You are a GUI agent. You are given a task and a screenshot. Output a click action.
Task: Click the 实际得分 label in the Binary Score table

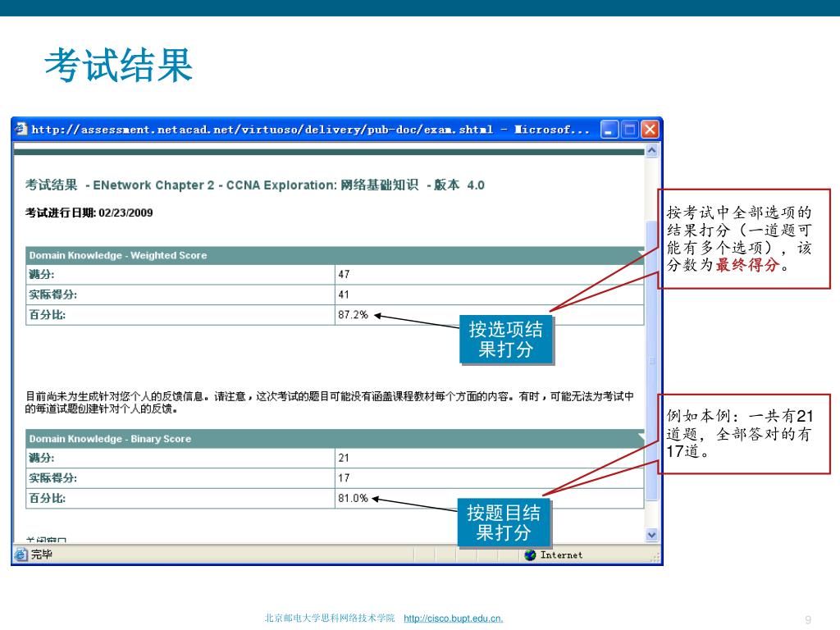[x=52, y=478]
